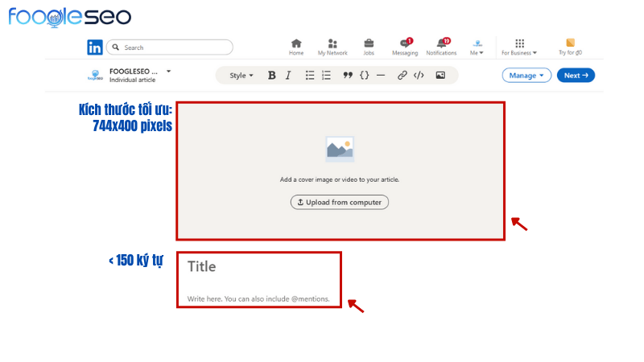Image resolution: width=644 pixels, height=362 pixels.
Task: Open the My Network page
Action: [x=332, y=47]
